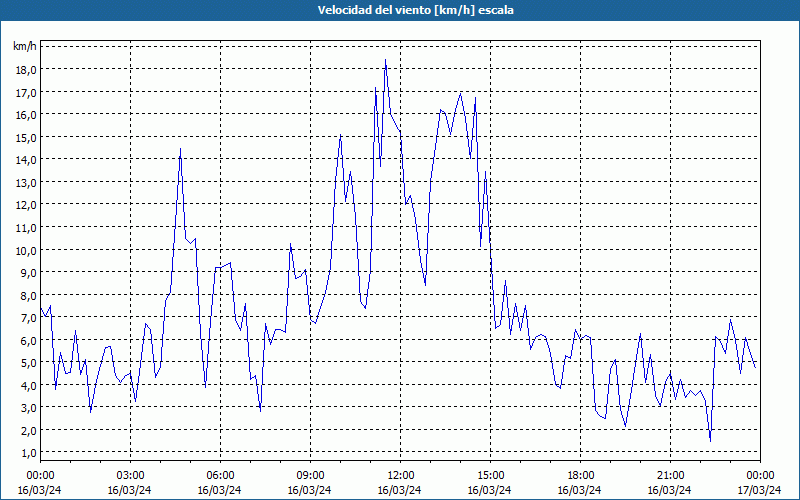800x500 pixels.
Task: Click the 12:00 time label
Action: coord(400,476)
